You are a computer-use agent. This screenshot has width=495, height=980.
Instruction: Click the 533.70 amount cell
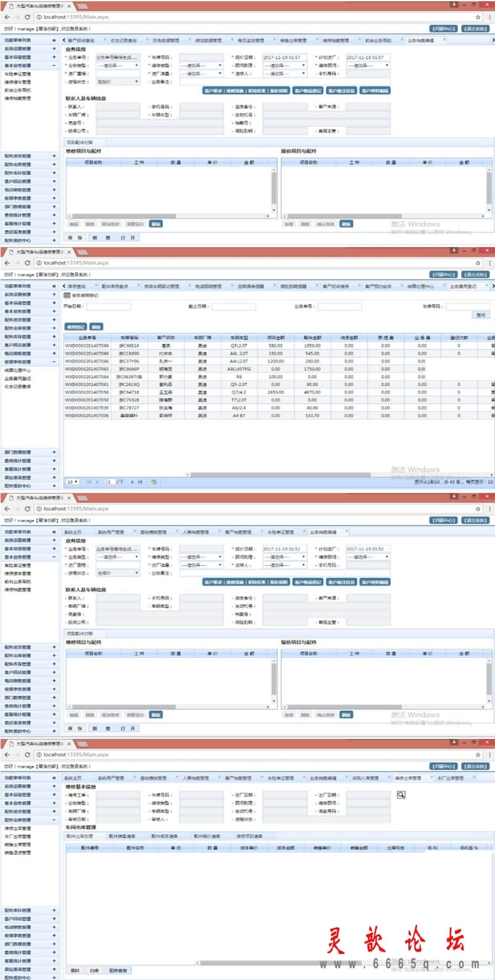(312, 415)
